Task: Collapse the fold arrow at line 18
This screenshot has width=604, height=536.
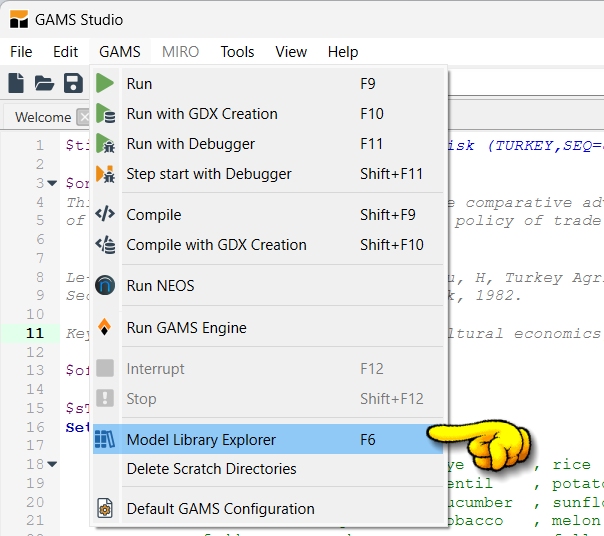Action: click(52, 464)
